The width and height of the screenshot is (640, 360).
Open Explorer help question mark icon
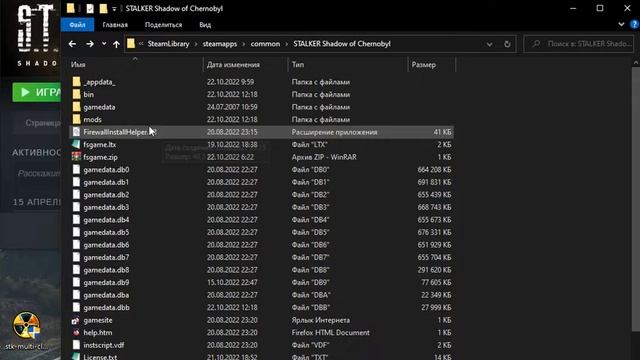(634, 24)
